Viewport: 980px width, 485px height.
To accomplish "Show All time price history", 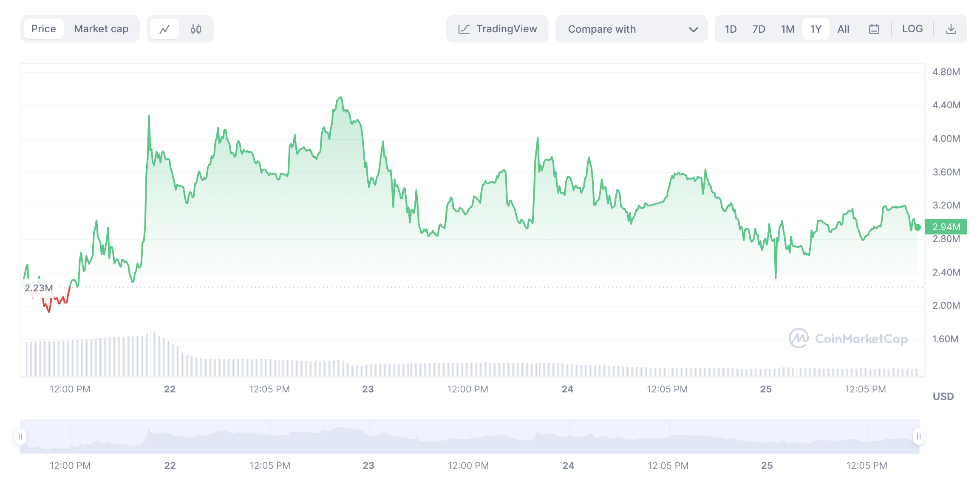I will [843, 29].
